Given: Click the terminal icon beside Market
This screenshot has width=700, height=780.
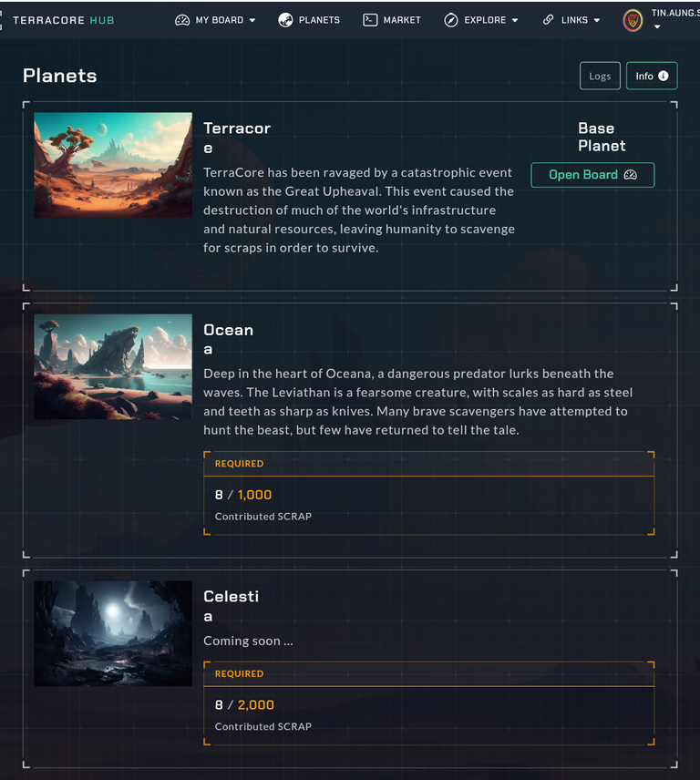Looking at the screenshot, I should tap(370, 20).
